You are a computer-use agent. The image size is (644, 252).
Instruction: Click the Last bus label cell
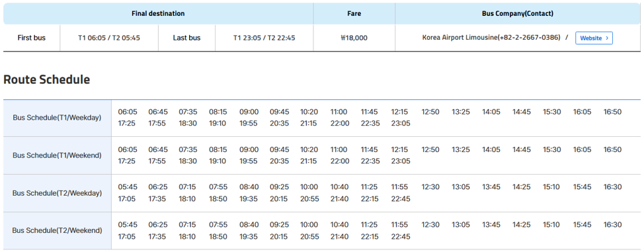tap(187, 38)
